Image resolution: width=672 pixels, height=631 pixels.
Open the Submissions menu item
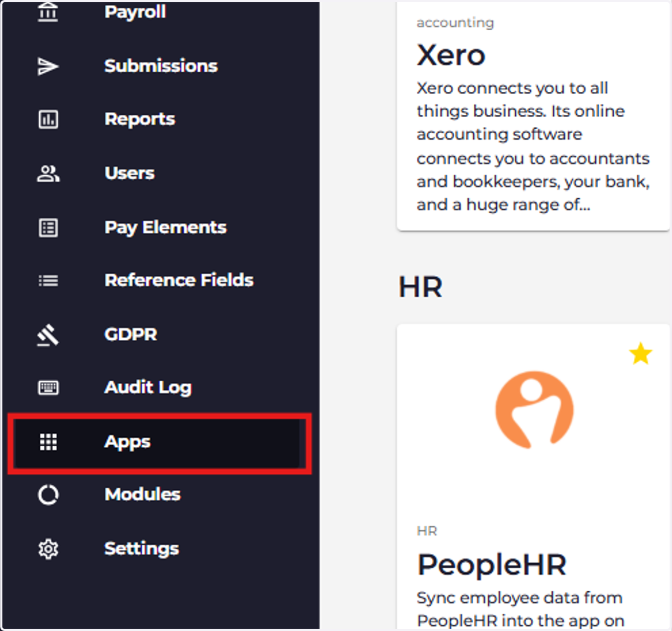[160, 66]
